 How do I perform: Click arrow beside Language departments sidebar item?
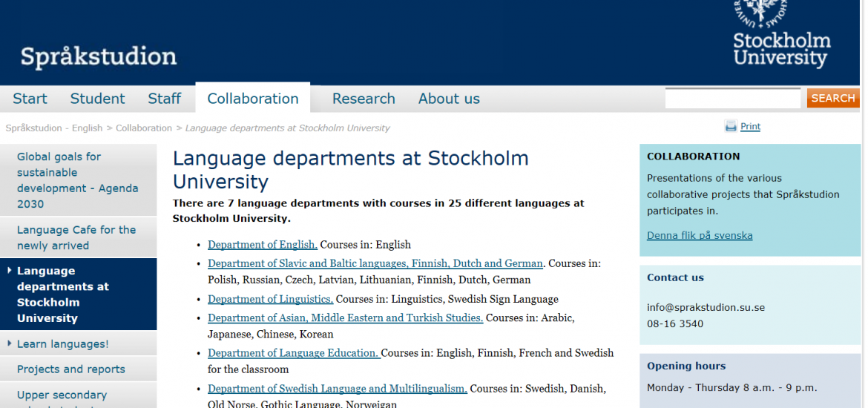click(x=10, y=271)
